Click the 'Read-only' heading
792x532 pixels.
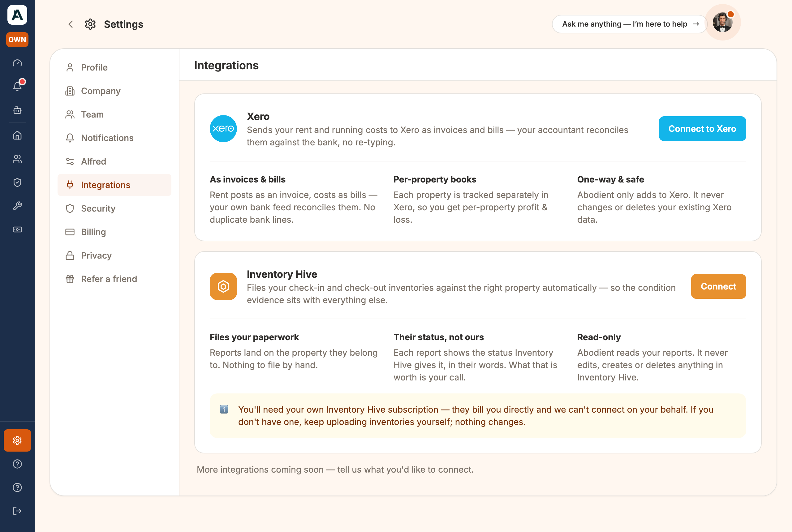599,337
